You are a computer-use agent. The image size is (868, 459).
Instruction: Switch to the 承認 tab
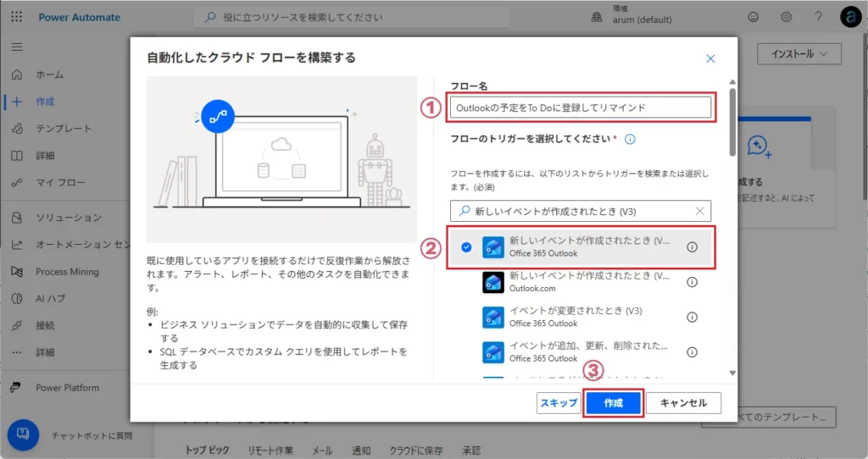(x=471, y=451)
